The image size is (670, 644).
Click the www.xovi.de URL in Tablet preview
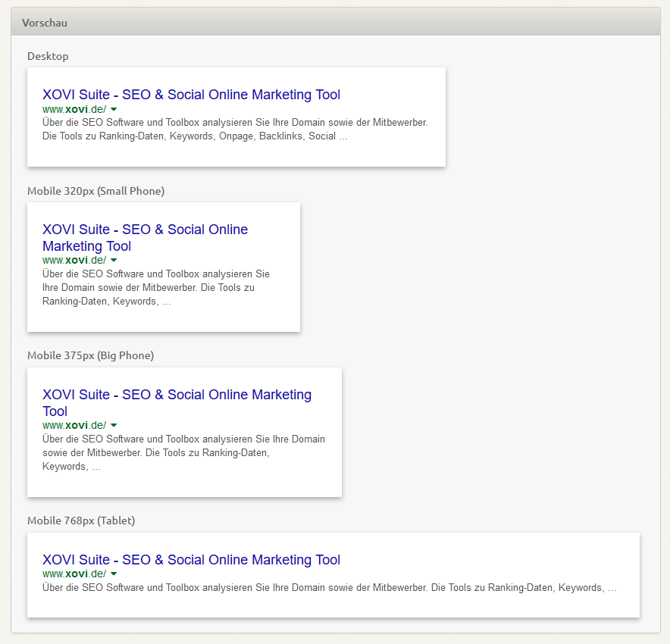pos(74,574)
